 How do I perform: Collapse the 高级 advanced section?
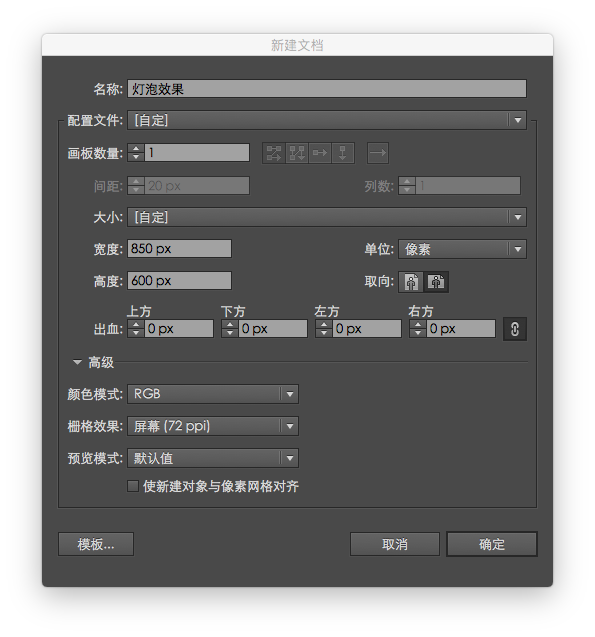77,362
